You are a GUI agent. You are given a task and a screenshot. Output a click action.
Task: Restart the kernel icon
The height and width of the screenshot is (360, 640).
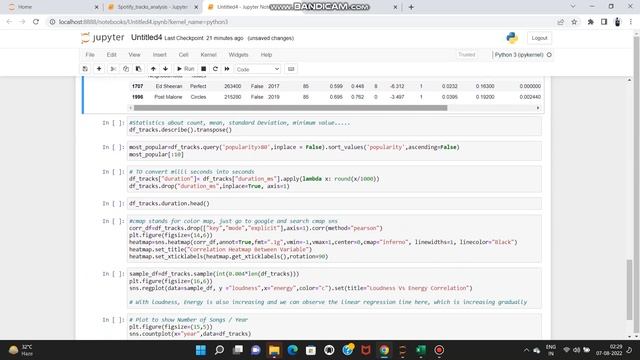(x=215, y=69)
